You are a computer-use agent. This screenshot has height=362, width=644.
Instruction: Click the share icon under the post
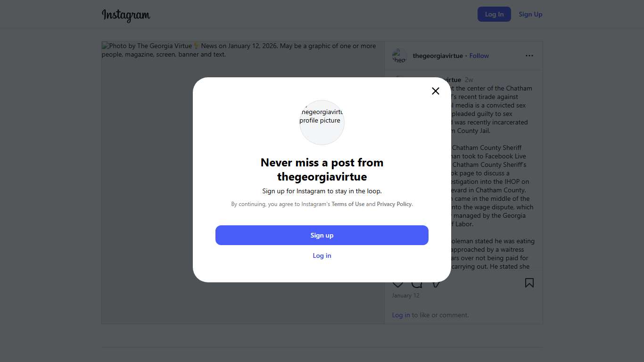click(x=437, y=284)
